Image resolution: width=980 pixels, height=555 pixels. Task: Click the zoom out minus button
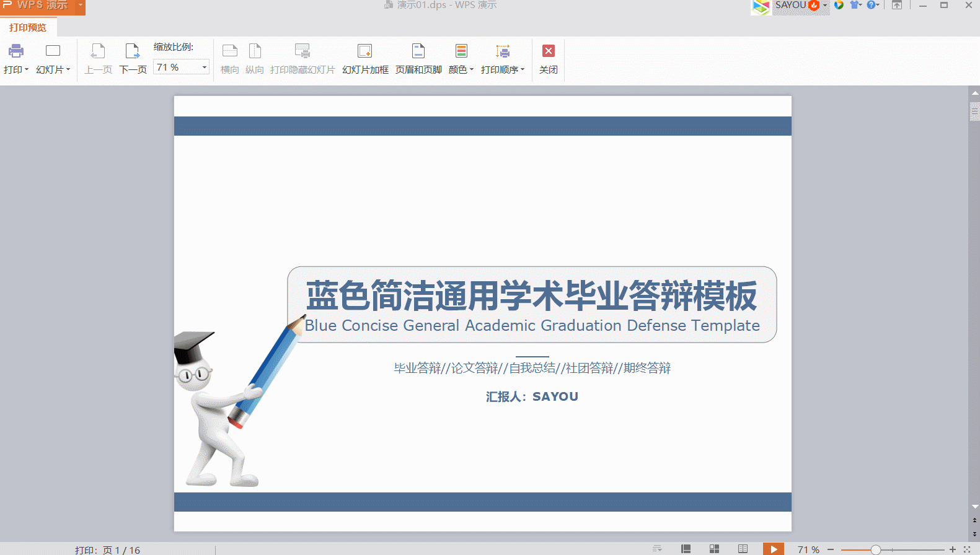831,549
